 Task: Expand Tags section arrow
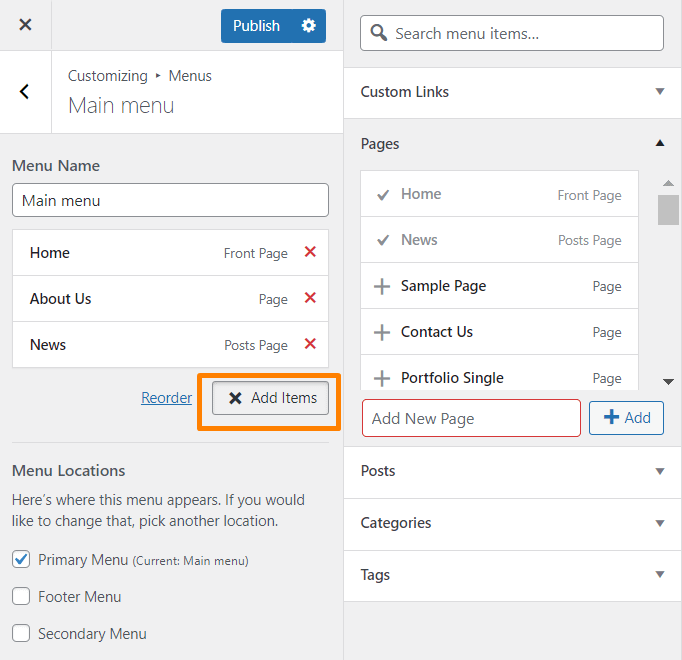coord(660,575)
